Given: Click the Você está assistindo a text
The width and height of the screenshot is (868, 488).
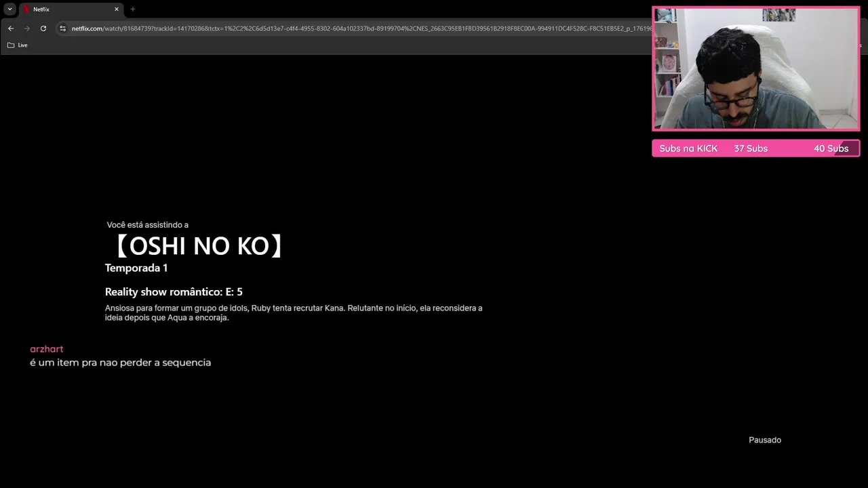Looking at the screenshot, I should [x=148, y=225].
